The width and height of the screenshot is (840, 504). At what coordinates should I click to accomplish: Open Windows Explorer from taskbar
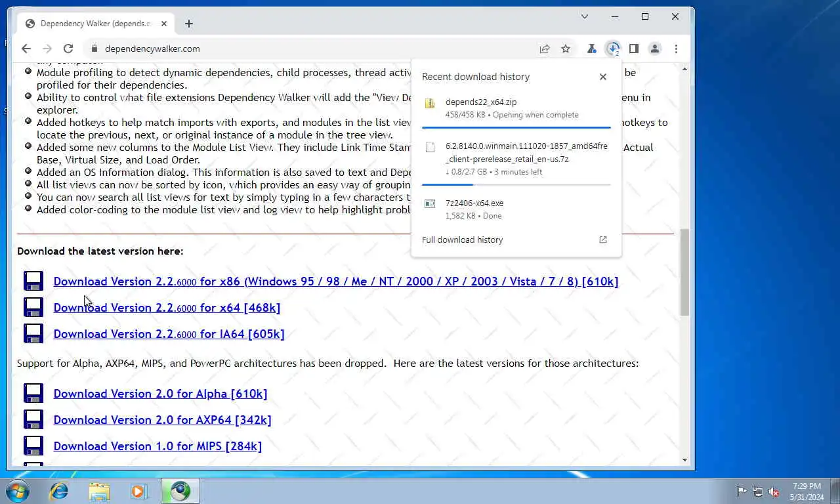(x=99, y=491)
